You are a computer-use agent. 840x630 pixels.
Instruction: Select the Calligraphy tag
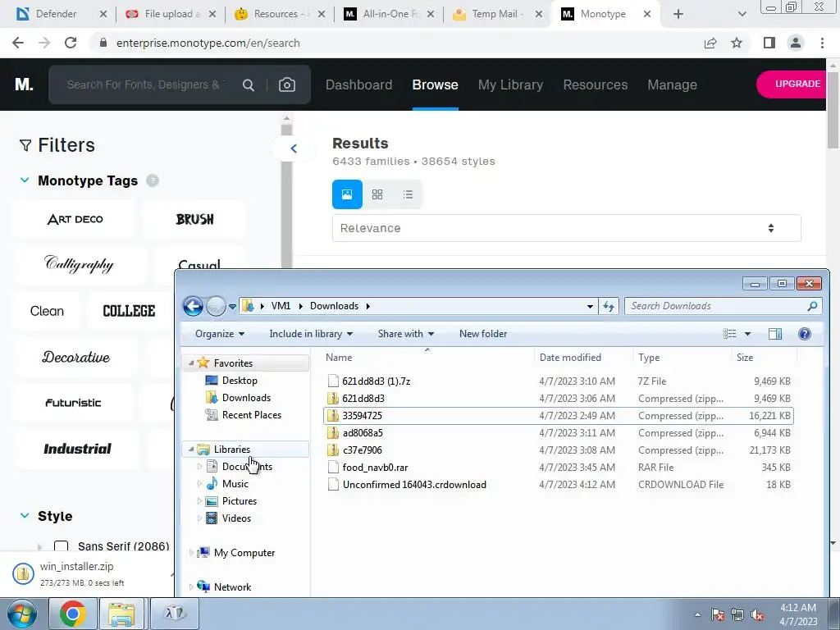[x=80, y=265]
